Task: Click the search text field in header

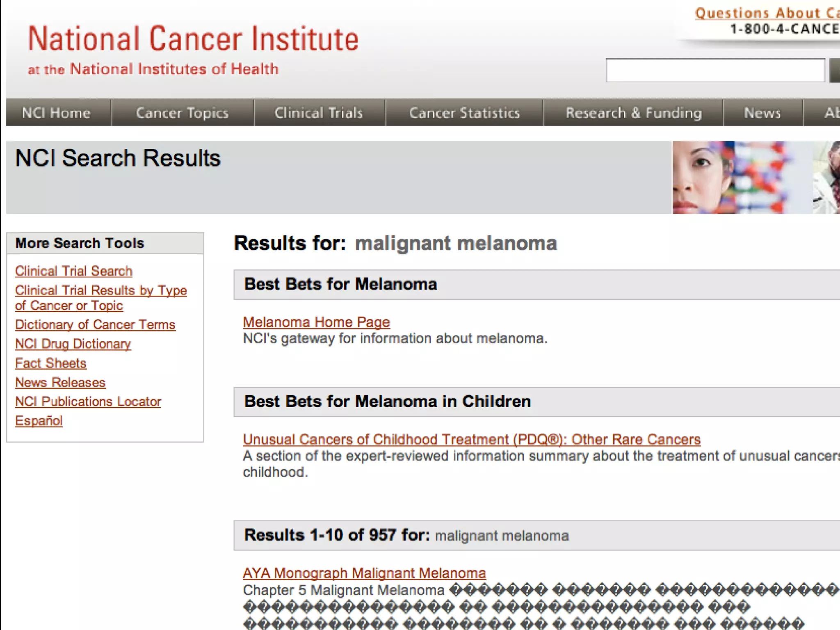Action: point(715,71)
